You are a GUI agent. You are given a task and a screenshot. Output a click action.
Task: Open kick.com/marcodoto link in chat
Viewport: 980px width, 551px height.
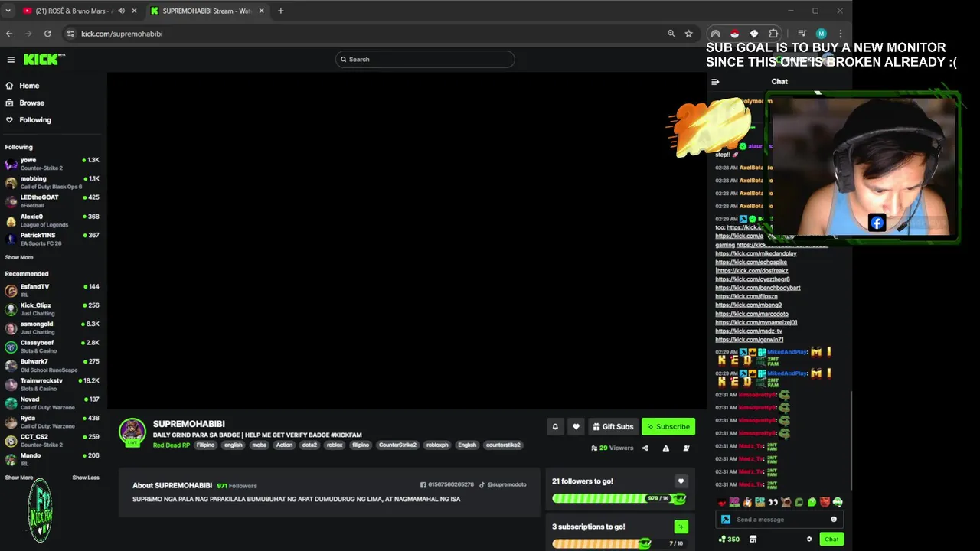point(752,314)
